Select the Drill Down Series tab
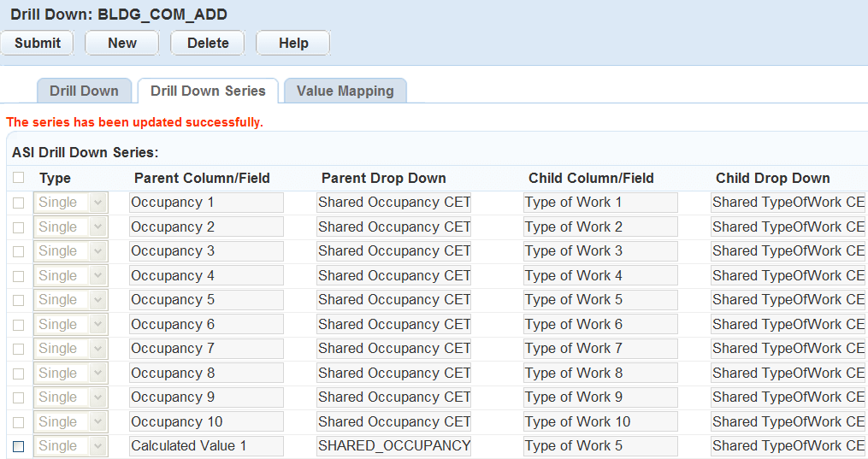 (x=208, y=91)
